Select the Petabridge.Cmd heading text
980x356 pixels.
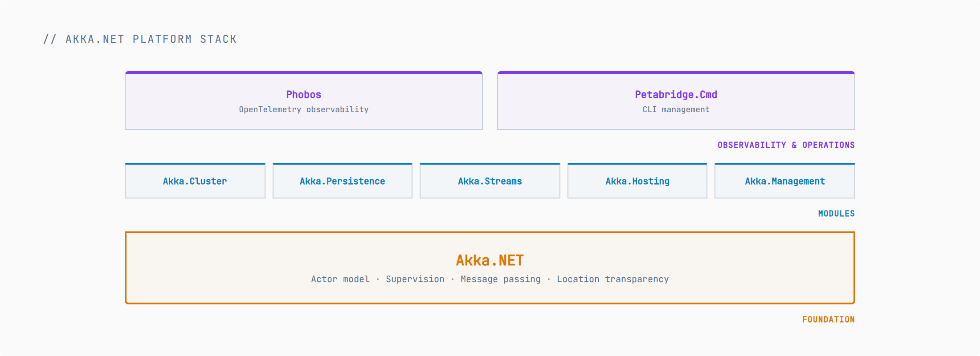[676, 95]
